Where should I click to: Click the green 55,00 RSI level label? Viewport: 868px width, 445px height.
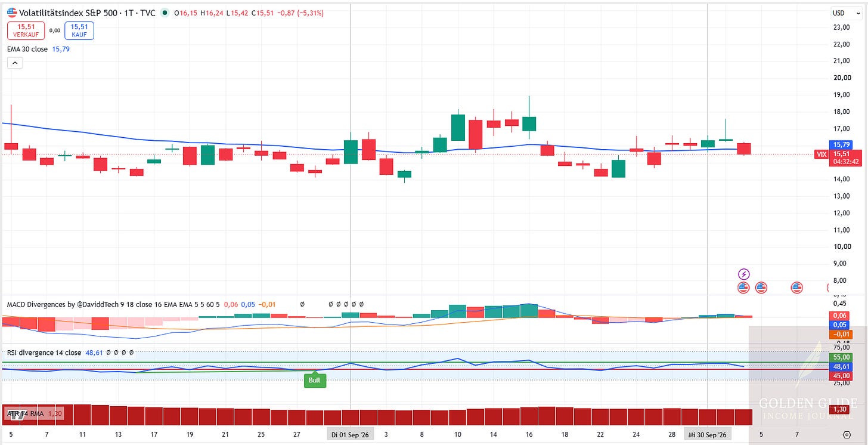841,357
